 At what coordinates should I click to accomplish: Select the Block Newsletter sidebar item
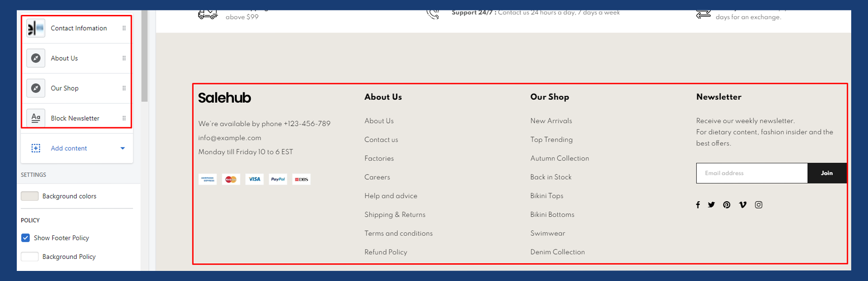(x=75, y=118)
